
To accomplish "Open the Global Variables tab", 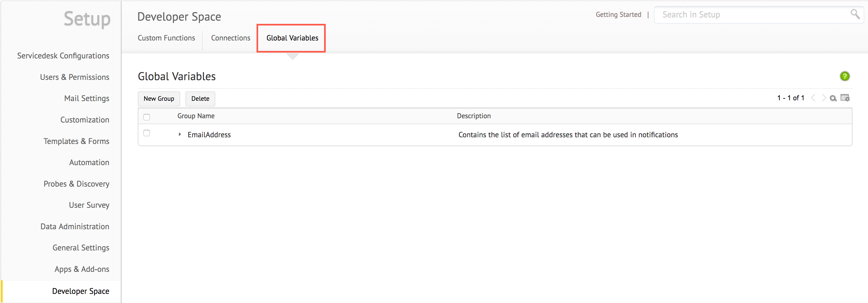I will 292,38.
